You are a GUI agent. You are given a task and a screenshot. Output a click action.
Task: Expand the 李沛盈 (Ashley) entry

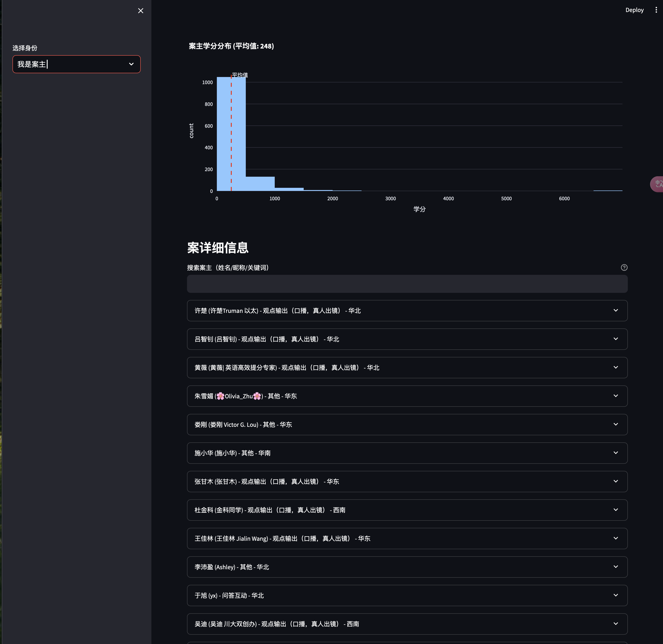click(407, 567)
